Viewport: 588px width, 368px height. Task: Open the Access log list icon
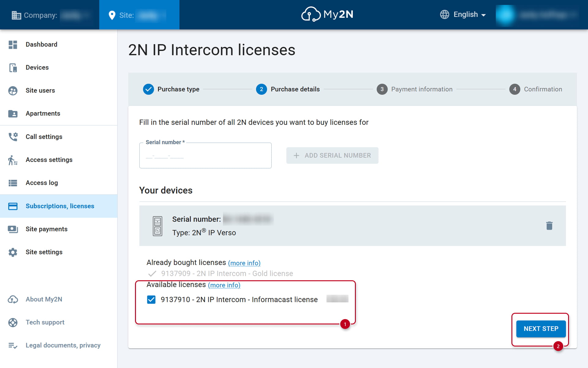[13, 183]
